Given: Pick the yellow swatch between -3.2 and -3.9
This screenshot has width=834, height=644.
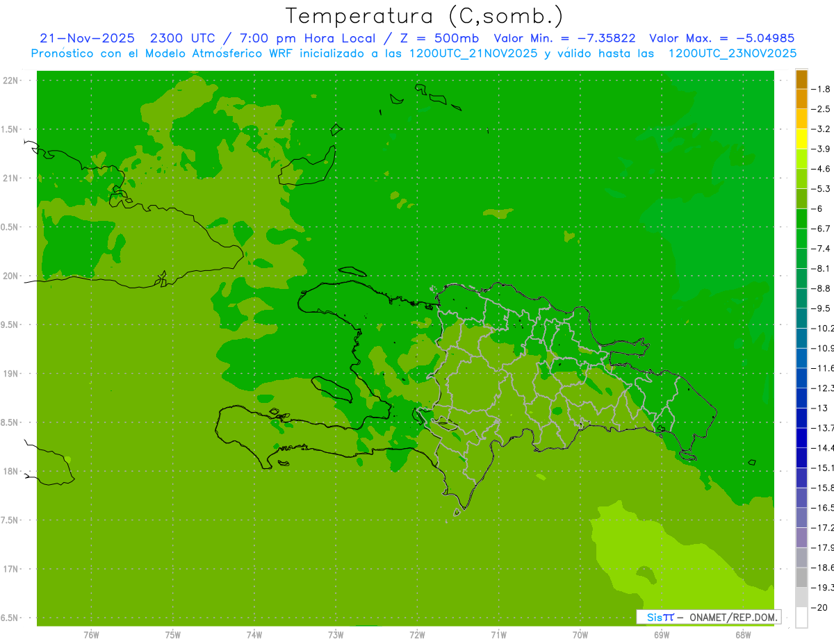Looking at the screenshot, I should [x=801, y=139].
